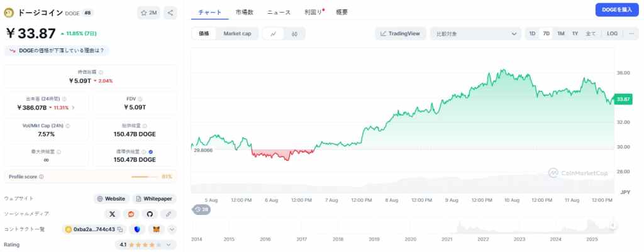This screenshot has height=252, width=644.
Task: Open the Reddit social link
Action: [x=131, y=214]
